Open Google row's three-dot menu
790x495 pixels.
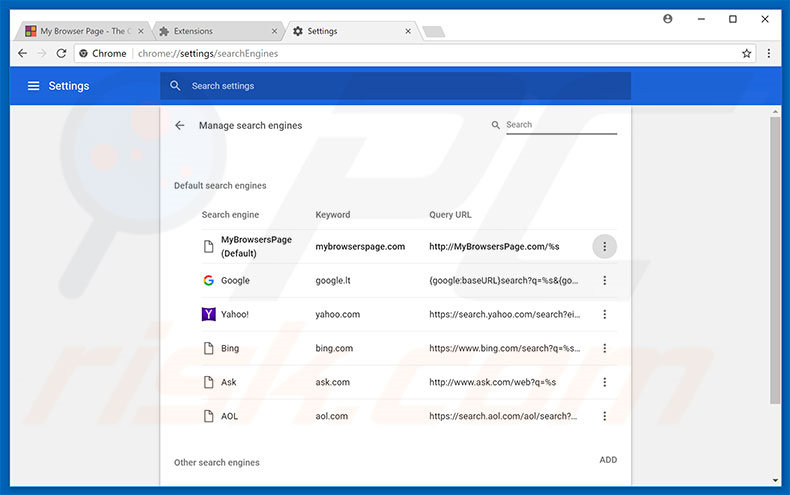tap(605, 280)
